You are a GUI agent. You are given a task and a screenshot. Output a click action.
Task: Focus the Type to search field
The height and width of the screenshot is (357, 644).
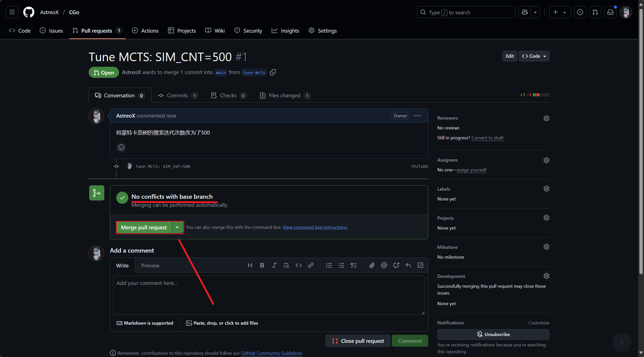click(466, 12)
